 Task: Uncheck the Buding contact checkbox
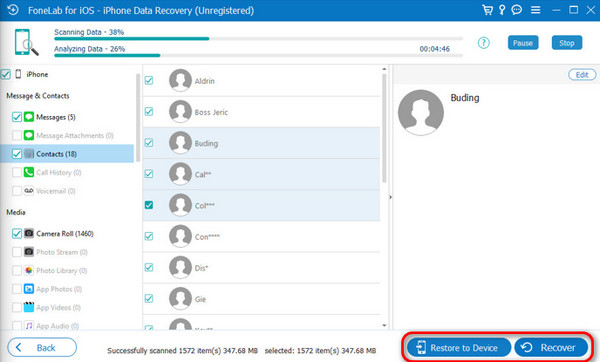coord(149,143)
